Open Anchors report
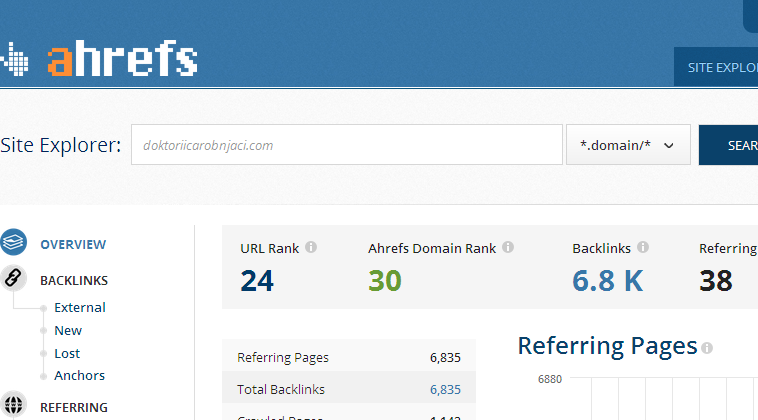 (79, 376)
